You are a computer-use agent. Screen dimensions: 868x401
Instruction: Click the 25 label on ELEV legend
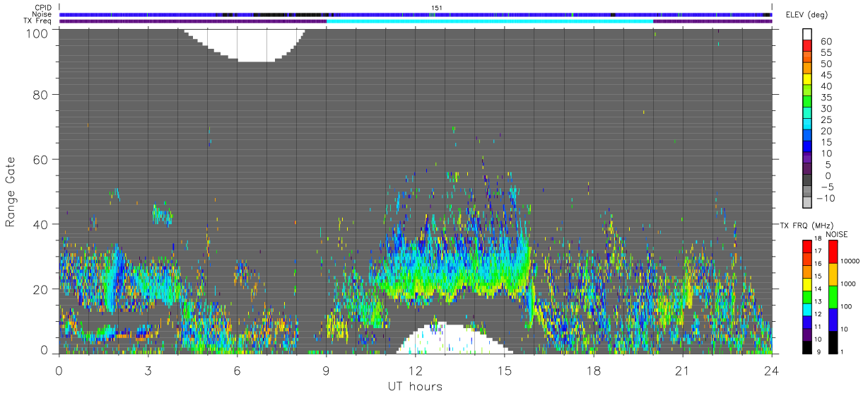pos(825,120)
